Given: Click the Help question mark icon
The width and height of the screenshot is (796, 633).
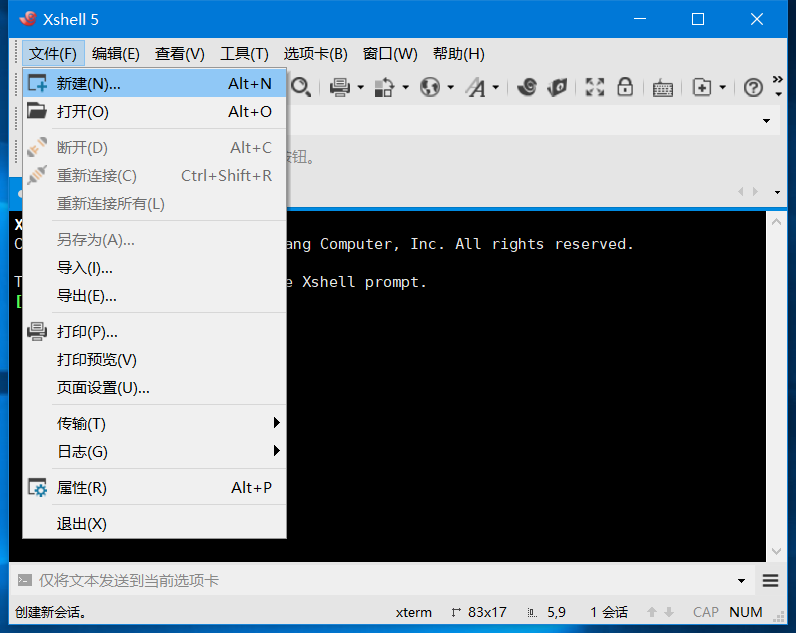Looking at the screenshot, I should coord(753,88).
